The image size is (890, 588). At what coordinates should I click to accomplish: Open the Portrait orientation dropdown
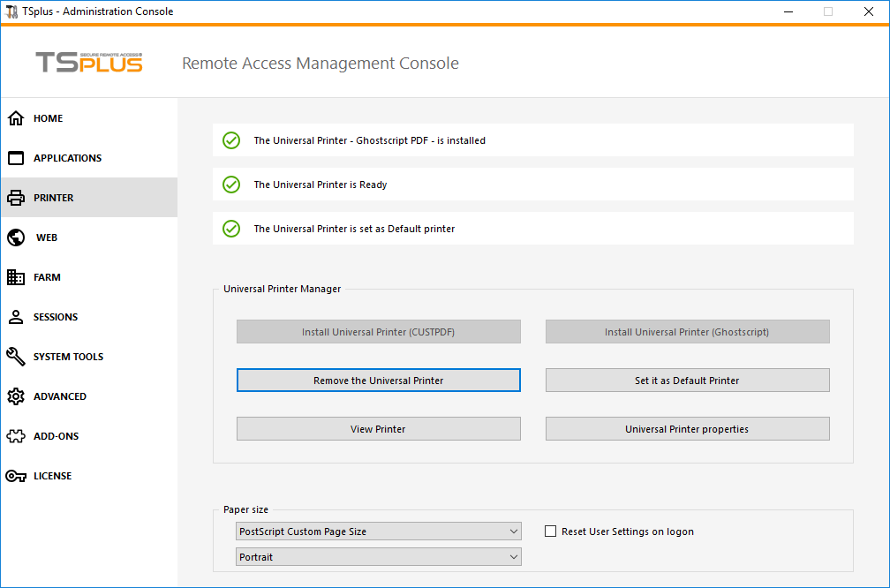(x=378, y=556)
